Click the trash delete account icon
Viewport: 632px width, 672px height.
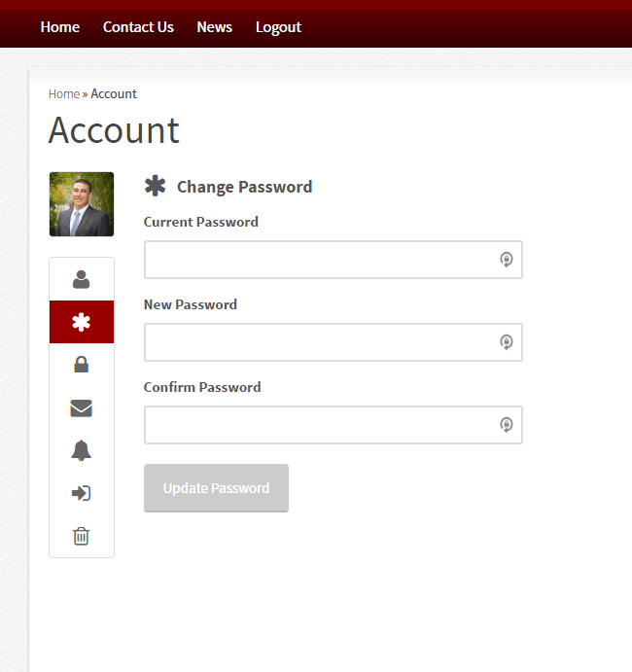(x=82, y=536)
